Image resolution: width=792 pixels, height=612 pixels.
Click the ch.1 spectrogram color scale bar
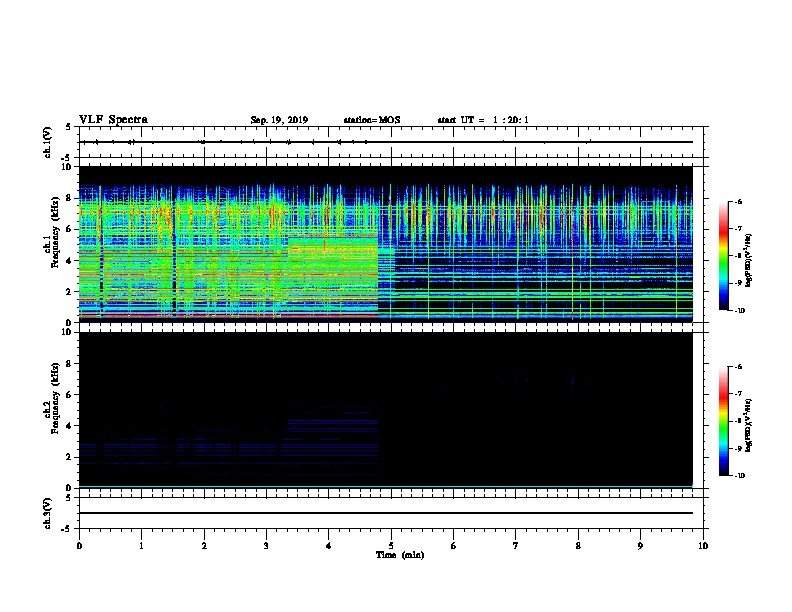point(723,256)
